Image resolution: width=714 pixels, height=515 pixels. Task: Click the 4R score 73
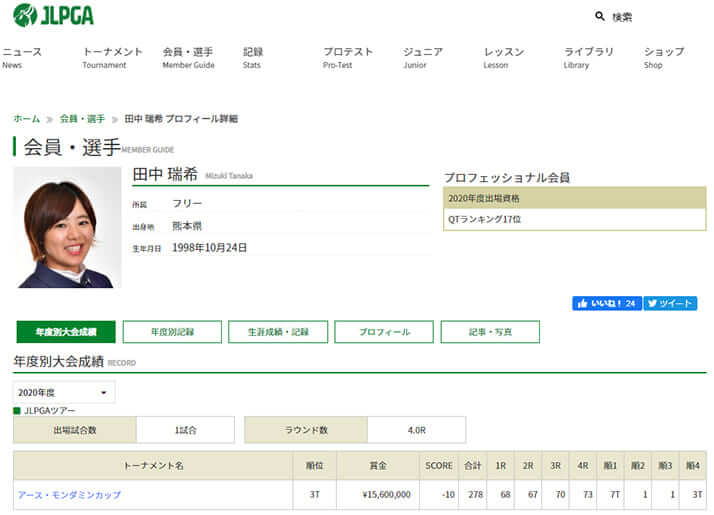click(x=588, y=495)
